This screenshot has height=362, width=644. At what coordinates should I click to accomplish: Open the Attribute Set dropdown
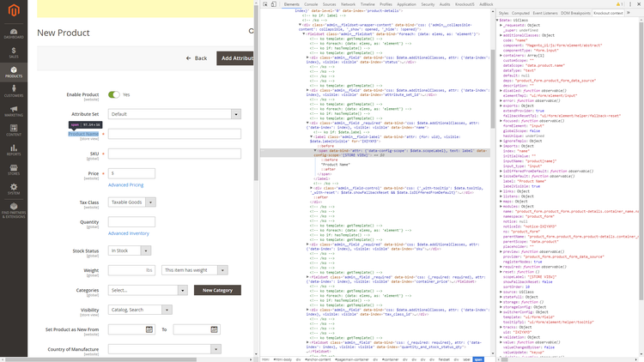174,114
